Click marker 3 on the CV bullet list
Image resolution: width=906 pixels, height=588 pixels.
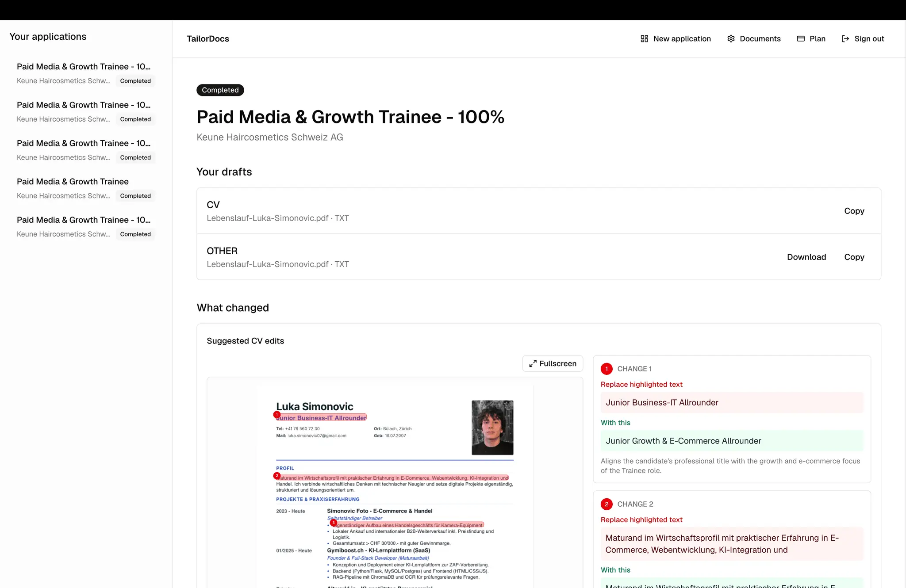coord(334,523)
